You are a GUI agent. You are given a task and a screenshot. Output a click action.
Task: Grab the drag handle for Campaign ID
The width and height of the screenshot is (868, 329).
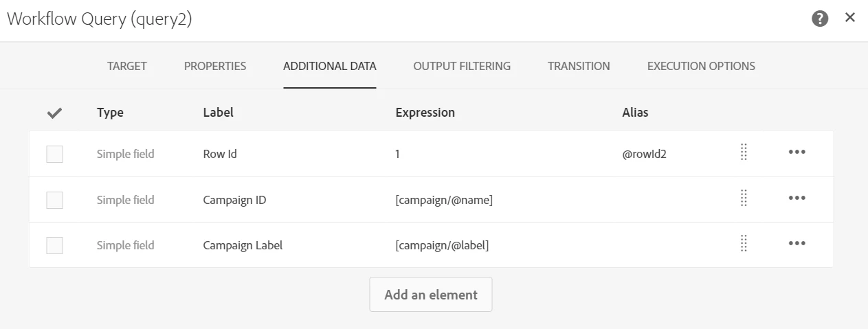pos(744,198)
